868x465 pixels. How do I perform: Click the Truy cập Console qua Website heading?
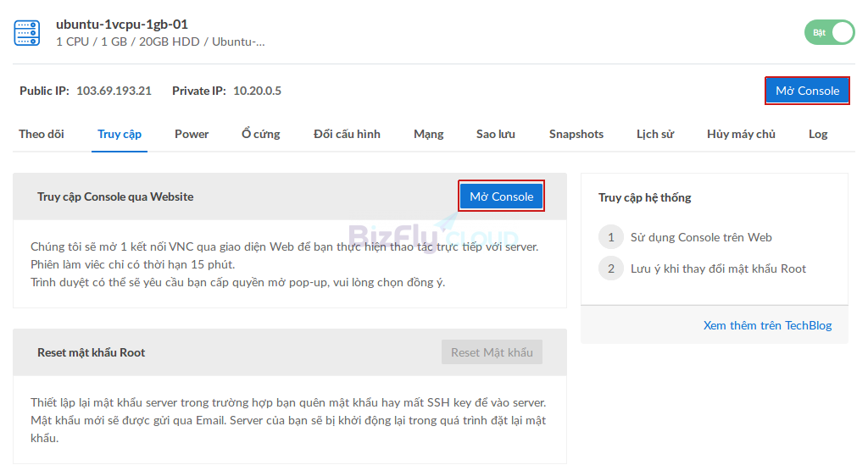(x=115, y=197)
